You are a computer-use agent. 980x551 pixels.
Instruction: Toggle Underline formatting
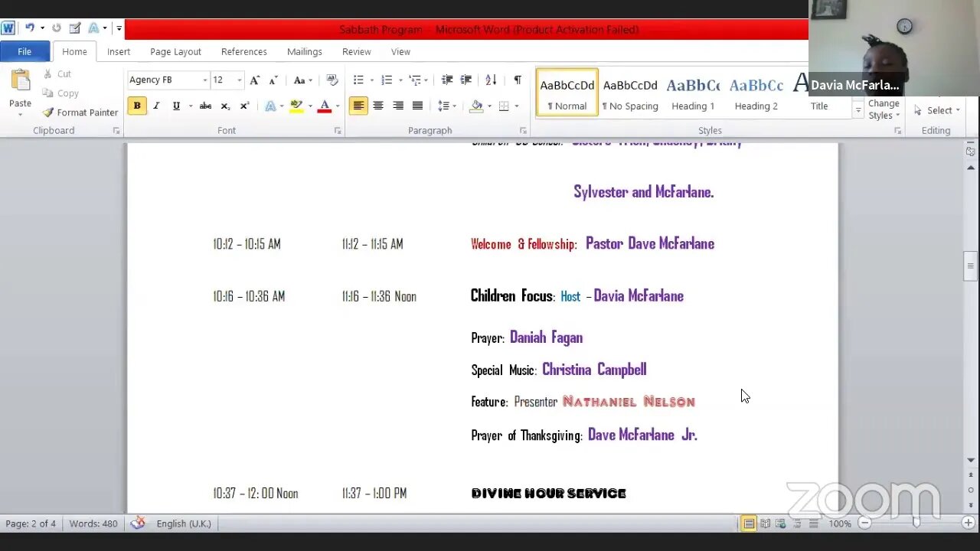point(176,106)
